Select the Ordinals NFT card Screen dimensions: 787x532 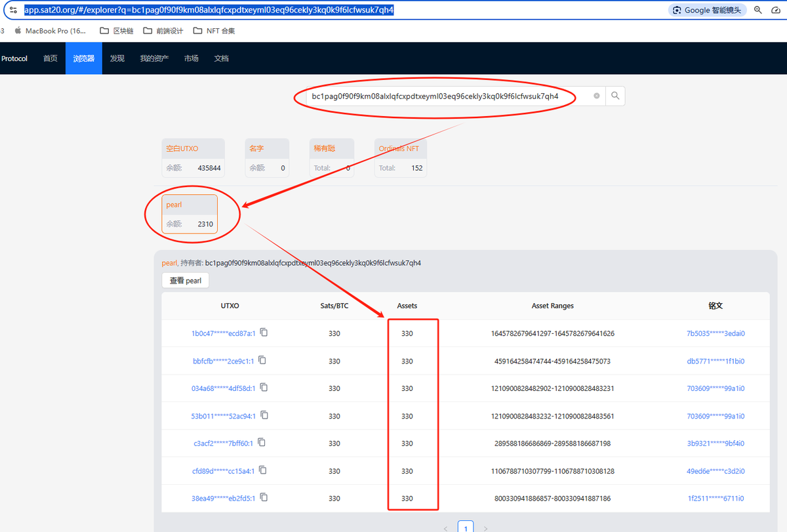(x=401, y=158)
